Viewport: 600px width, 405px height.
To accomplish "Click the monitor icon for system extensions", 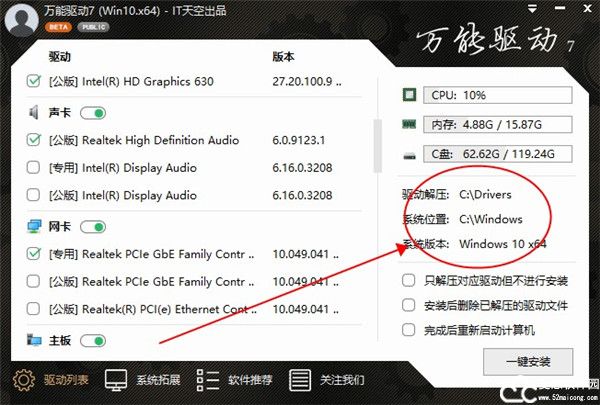I will point(116,380).
